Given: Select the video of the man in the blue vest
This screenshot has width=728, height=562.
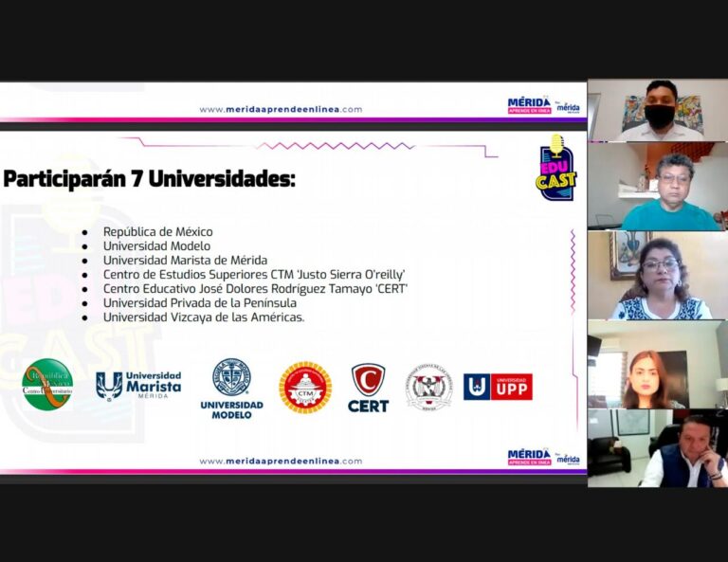Looking at the screenshot, I should 658,448.
